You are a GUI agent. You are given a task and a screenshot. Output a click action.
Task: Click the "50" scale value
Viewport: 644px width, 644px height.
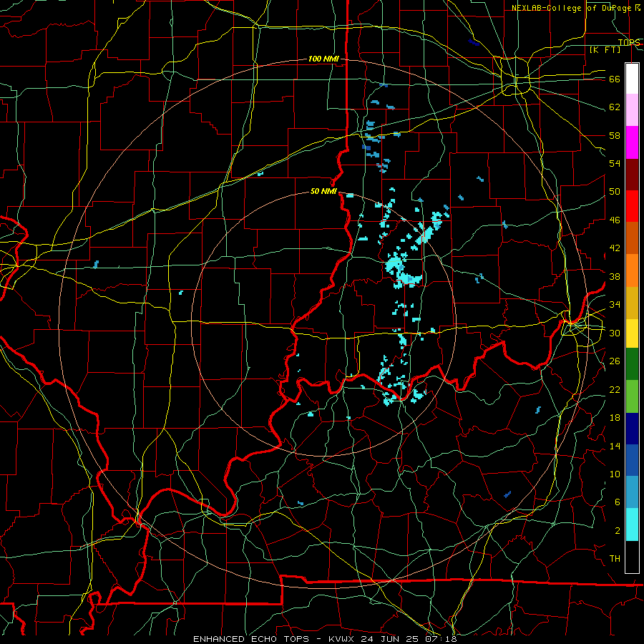click(x=615, y=192)
